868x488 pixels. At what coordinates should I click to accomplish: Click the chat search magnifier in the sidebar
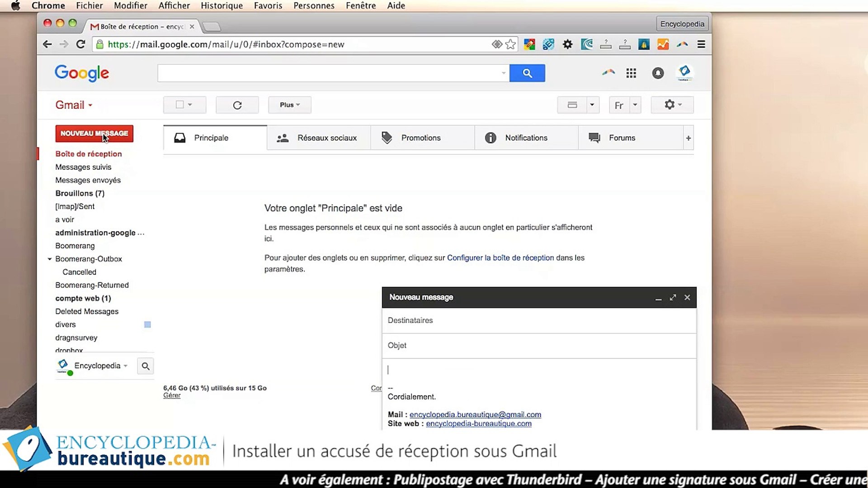click(146, 366)
